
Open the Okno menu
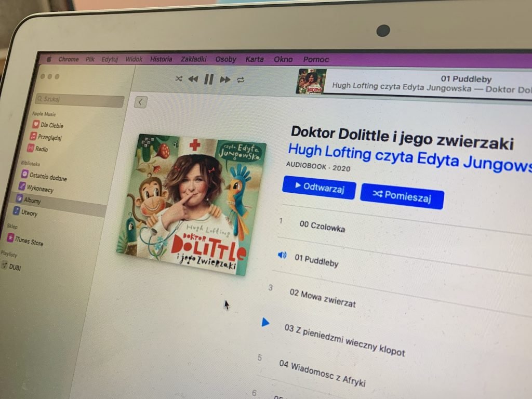click(283, 60)
